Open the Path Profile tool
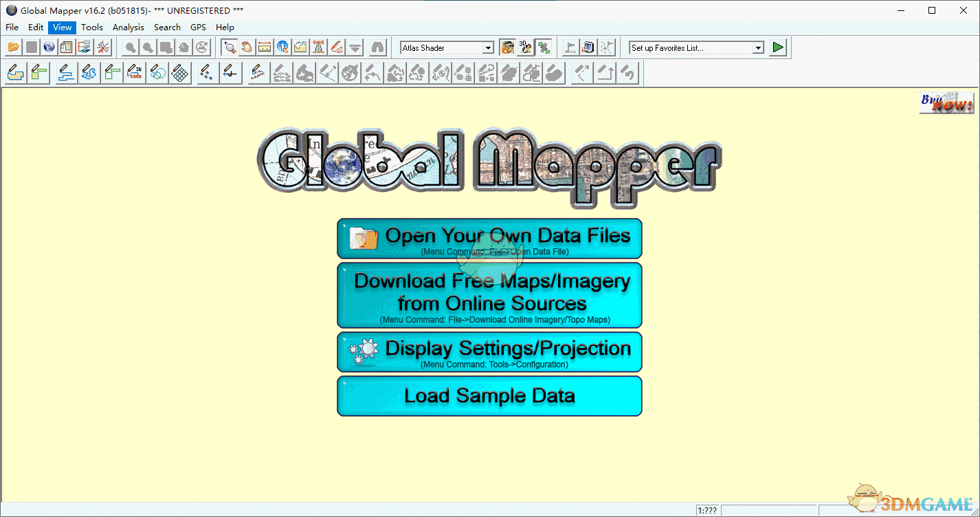This screenshot has height=517, width=980. 300,47
